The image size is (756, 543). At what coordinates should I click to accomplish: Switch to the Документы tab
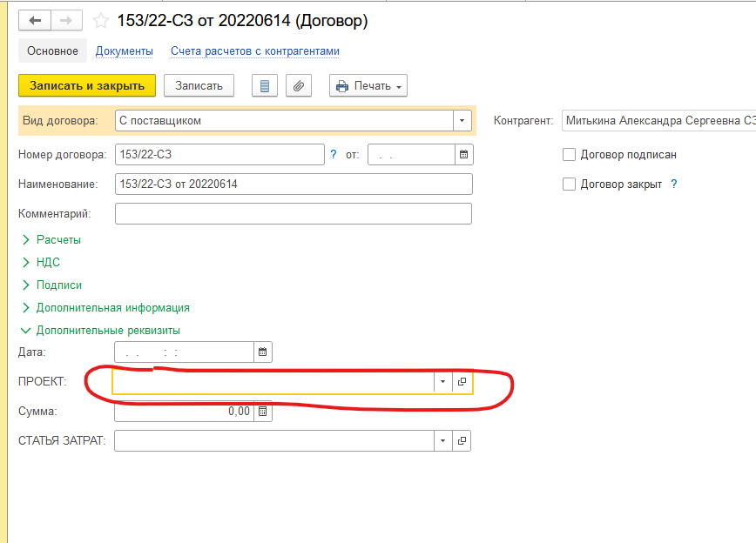coord(124,51)
